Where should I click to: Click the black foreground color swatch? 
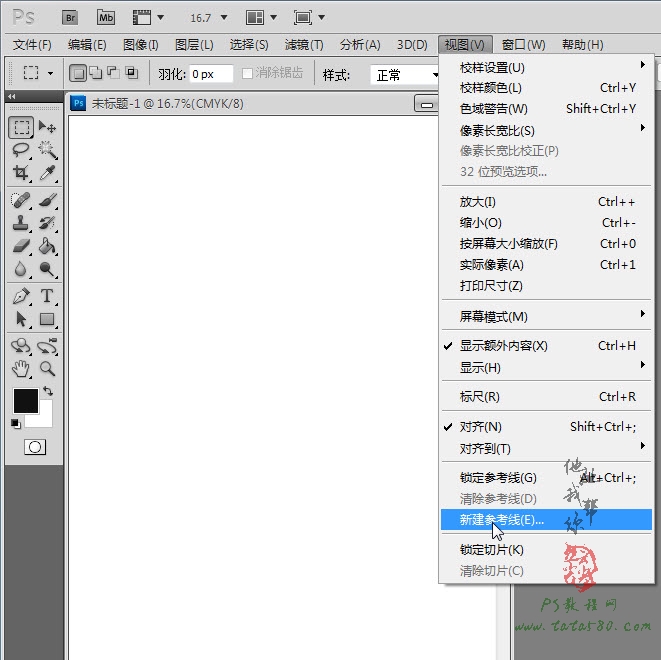point(25,400)
